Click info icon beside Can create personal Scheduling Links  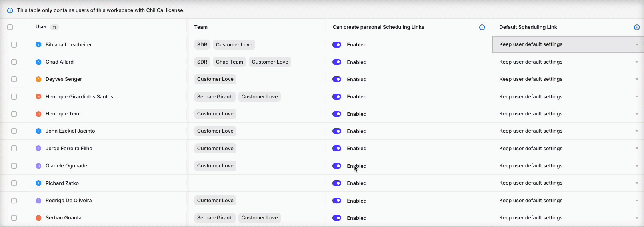482,27
